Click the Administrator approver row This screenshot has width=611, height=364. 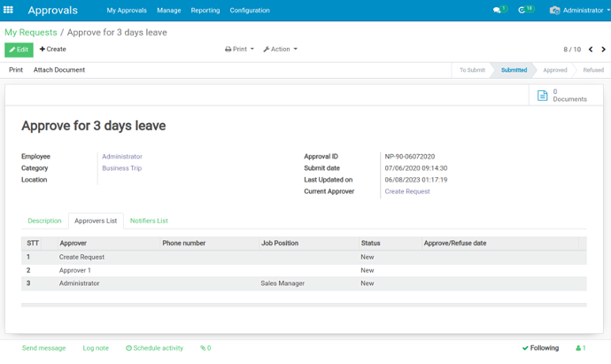(x=304, y=283)
